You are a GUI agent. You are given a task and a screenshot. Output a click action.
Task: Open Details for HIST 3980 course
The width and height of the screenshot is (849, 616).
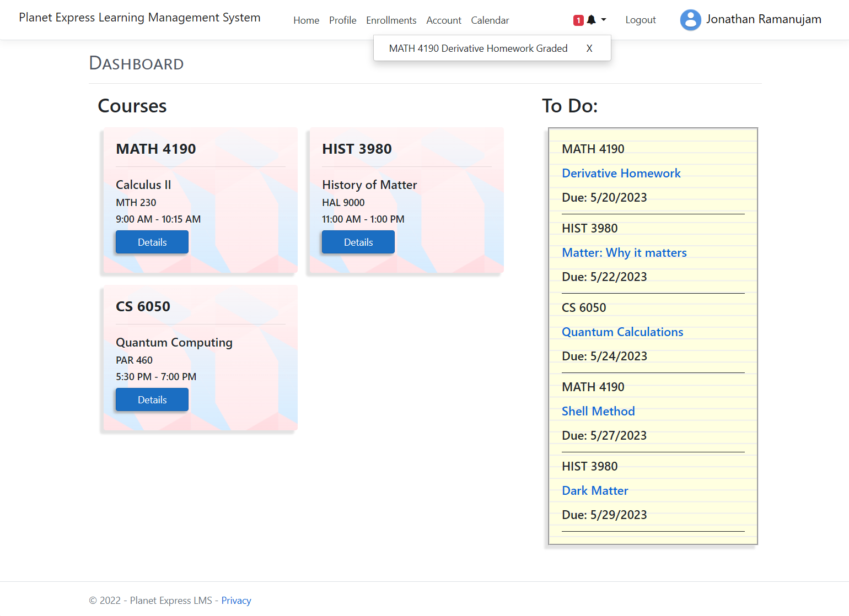358,242
